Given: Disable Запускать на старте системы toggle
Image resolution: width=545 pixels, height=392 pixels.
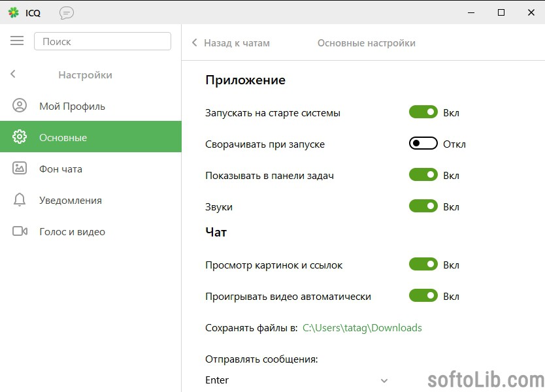Looking at the screenshot, I should coord(423,112).
